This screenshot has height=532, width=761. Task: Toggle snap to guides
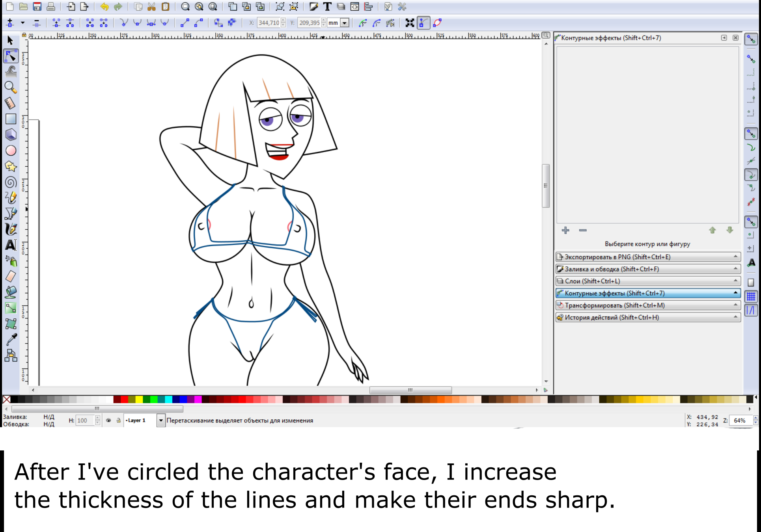[751, 310]
